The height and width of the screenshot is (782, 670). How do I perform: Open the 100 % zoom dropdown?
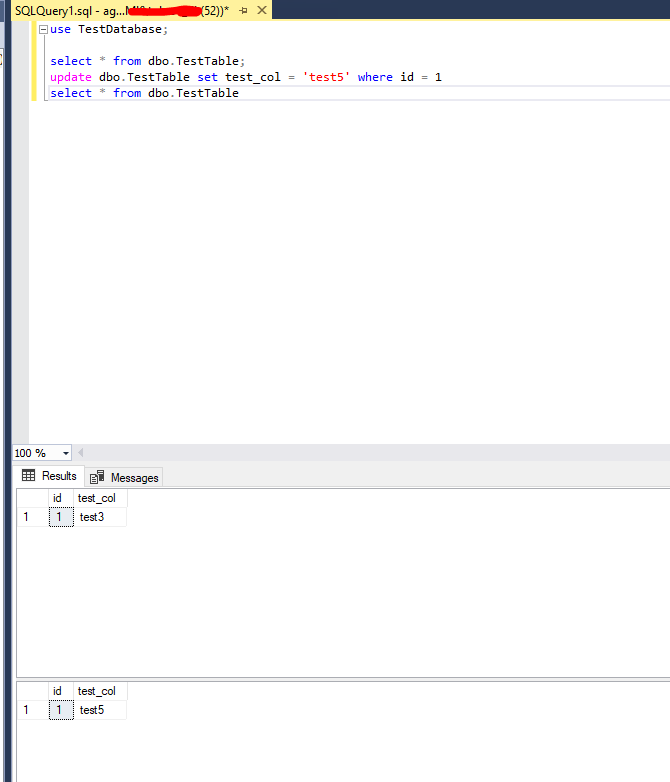[66, 453]
